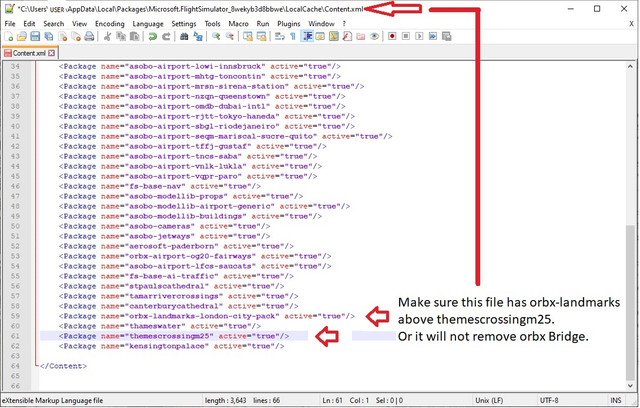Create a new document with the New icon
This screenshot has width=640, height=408.
point(9,37)
